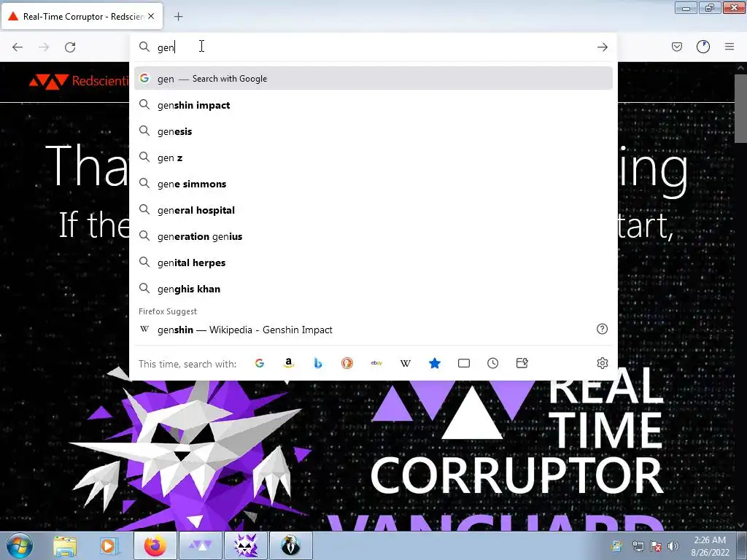Open search settings gear
Viewport: 747px width, 560px height.
tap(602, 363)
